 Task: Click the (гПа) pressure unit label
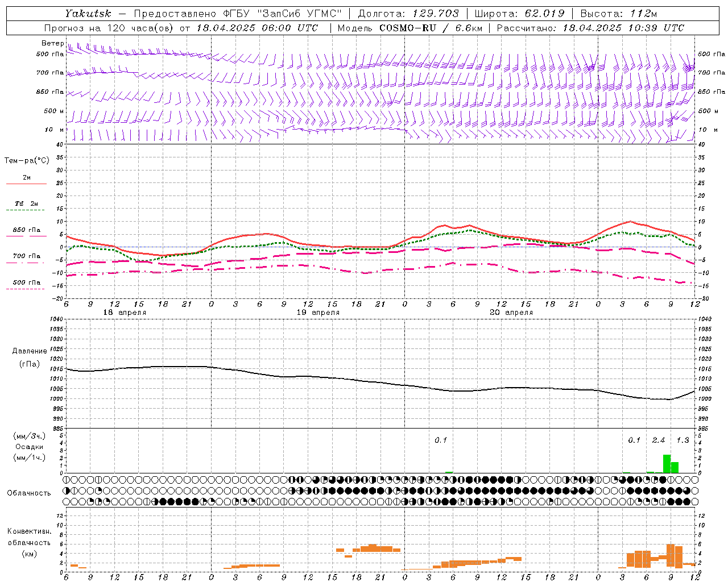(x=30, y=364)
